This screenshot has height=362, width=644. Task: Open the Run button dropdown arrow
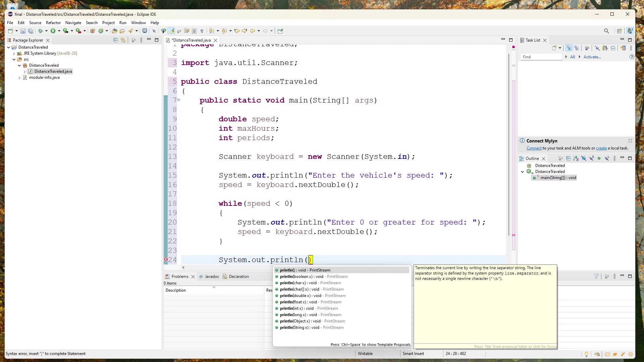(59, 31)
